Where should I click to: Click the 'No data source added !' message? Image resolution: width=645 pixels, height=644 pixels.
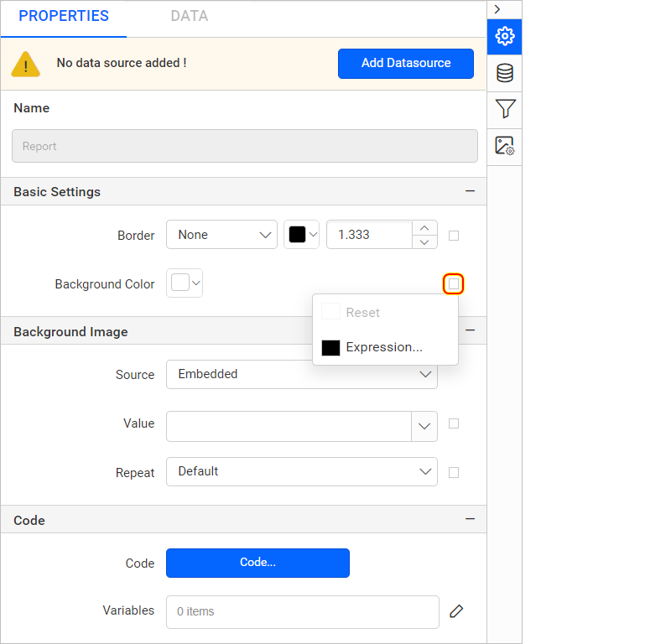point(122,63)
